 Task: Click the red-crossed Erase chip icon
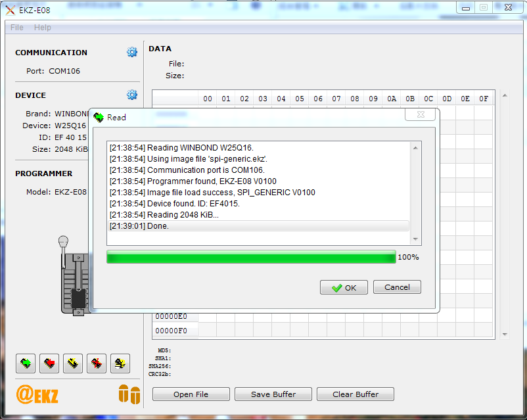(97, 362)
